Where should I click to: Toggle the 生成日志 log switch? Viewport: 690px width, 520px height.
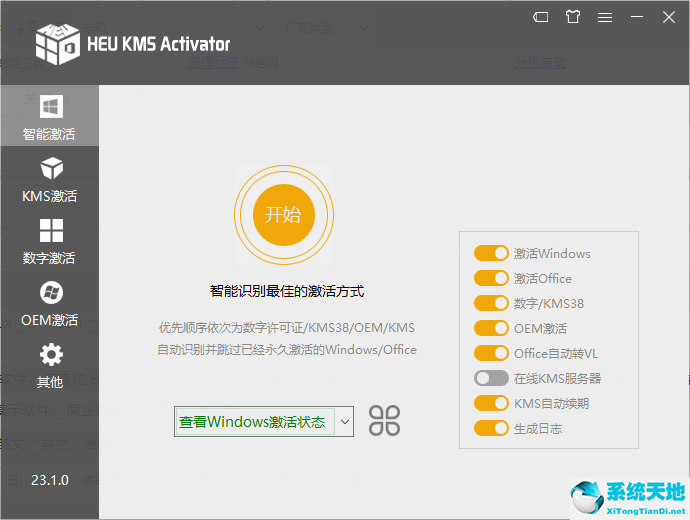tap(491, 429)
